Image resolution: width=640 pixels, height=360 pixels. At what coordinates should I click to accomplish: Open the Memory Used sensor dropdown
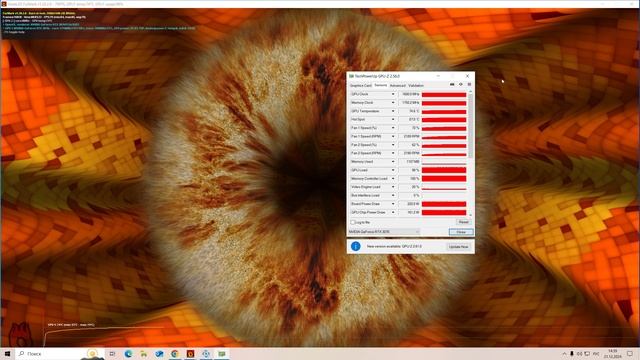click(x=393, y=162)
